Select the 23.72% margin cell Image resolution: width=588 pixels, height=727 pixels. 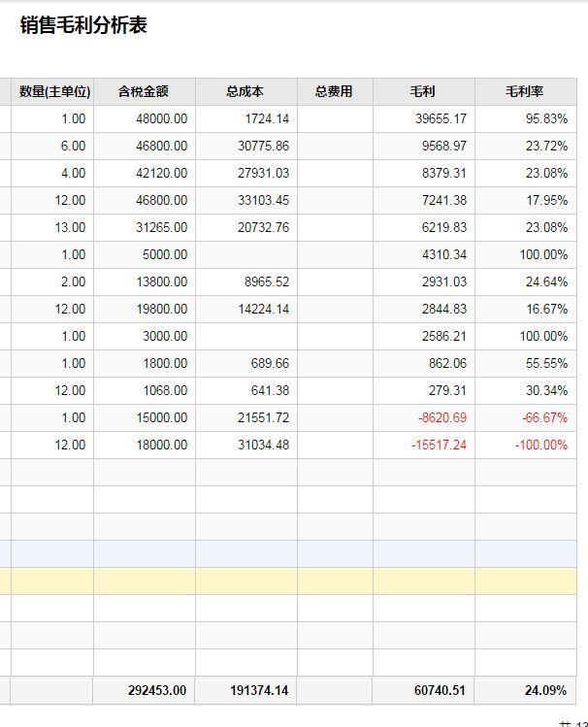pos(526,147)
